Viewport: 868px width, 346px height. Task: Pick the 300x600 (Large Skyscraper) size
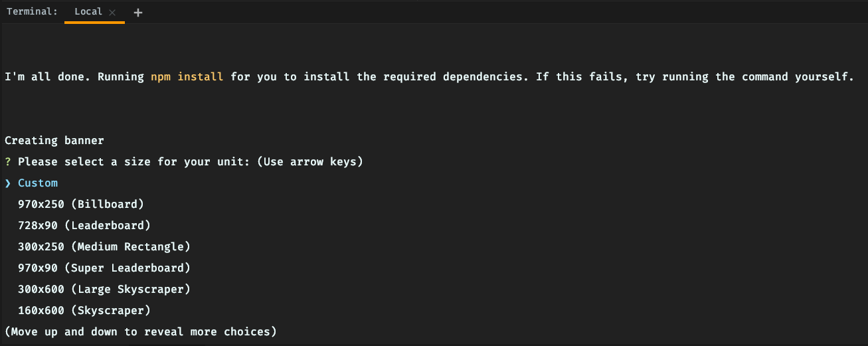[104, 289]
